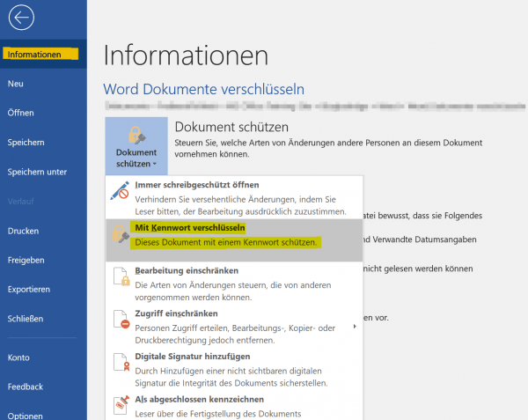Click the text 'Dieses Dokument mit einem Kennwort schützen.'

tap(226, 242)
